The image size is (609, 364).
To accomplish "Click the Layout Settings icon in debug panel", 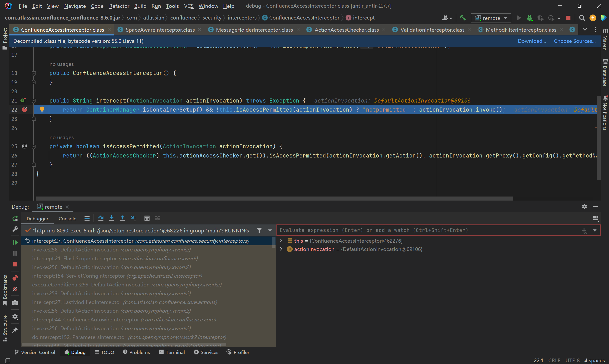I will click(596, 218).
